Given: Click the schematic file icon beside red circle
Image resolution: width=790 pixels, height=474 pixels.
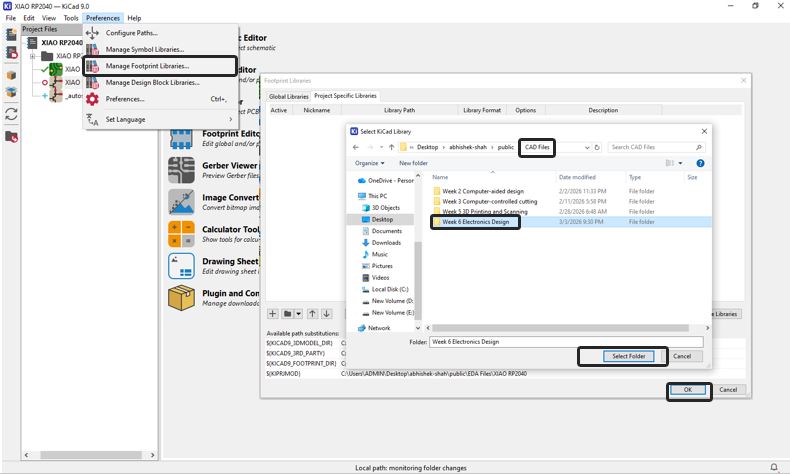Looking at the screenshot, I should click(x=56, y=82).
